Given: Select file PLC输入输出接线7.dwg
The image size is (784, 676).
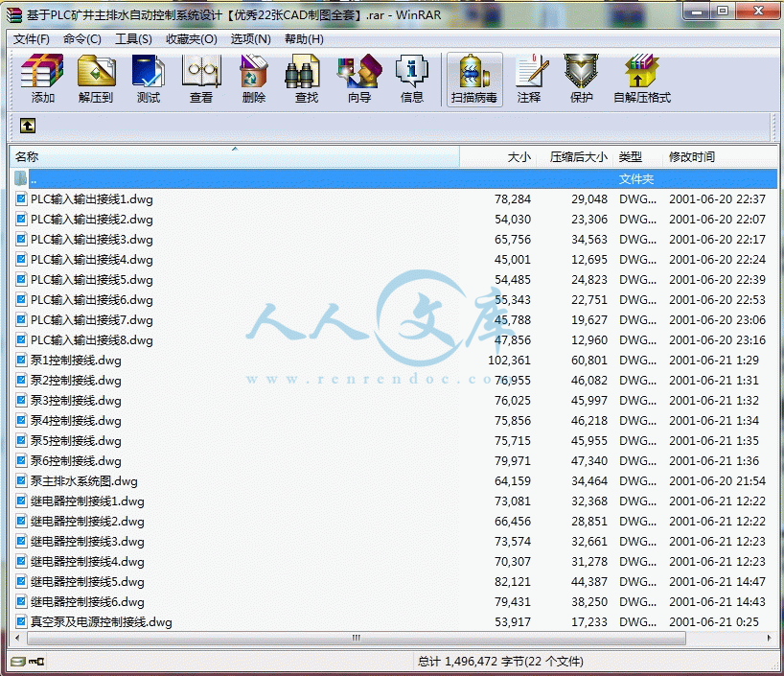Looking at the screenshot, I should 91,320.
